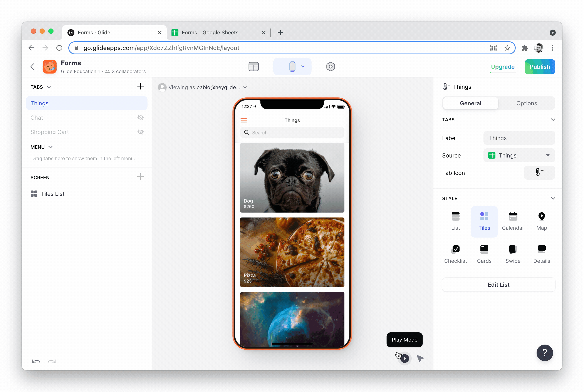This screenshot has height=392, width=584.
Task: Toggle visibility of the Chat tab
Action: (x=141, y=117)
